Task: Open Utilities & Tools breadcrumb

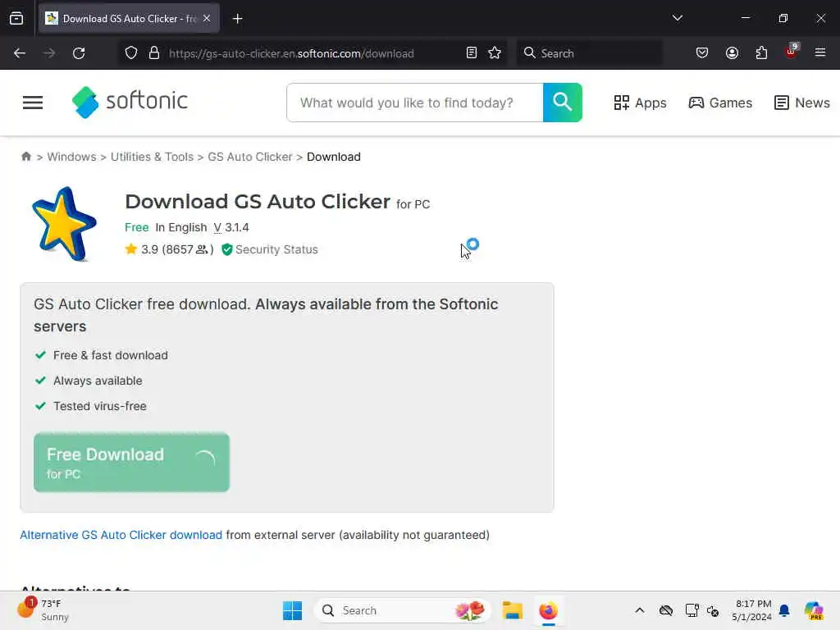Action: coord(152,157)
